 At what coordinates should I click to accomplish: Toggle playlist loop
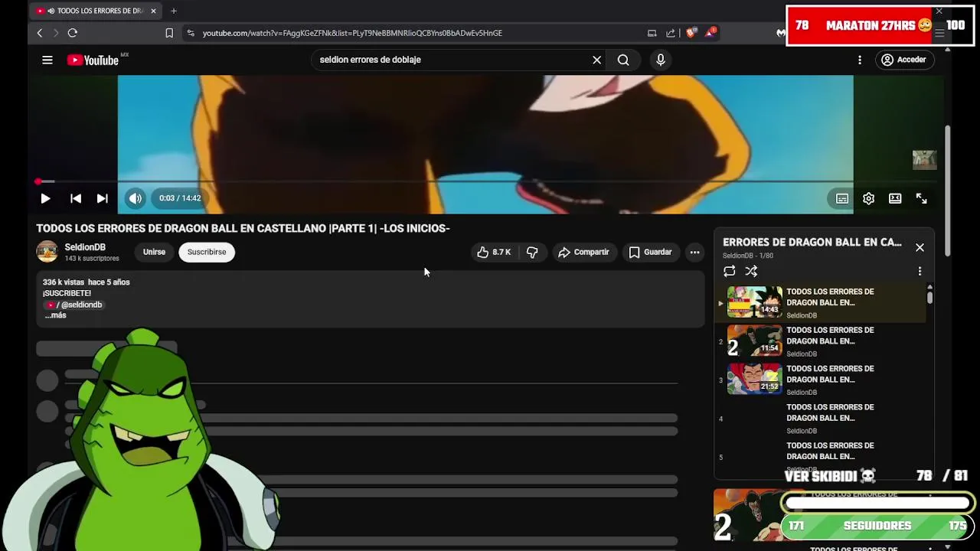click(730, 271)
